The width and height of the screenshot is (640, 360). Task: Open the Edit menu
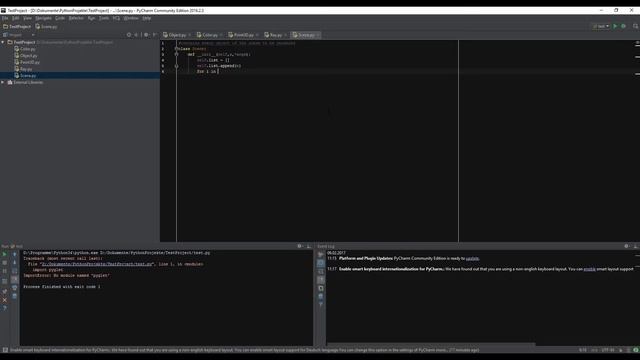tap(16, 18)
